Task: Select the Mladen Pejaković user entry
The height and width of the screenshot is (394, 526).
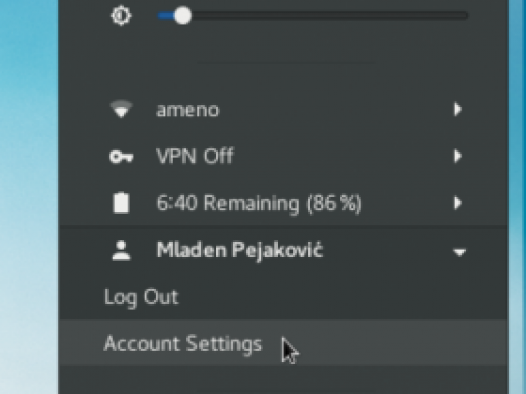Action: click(x=283, y=250)
